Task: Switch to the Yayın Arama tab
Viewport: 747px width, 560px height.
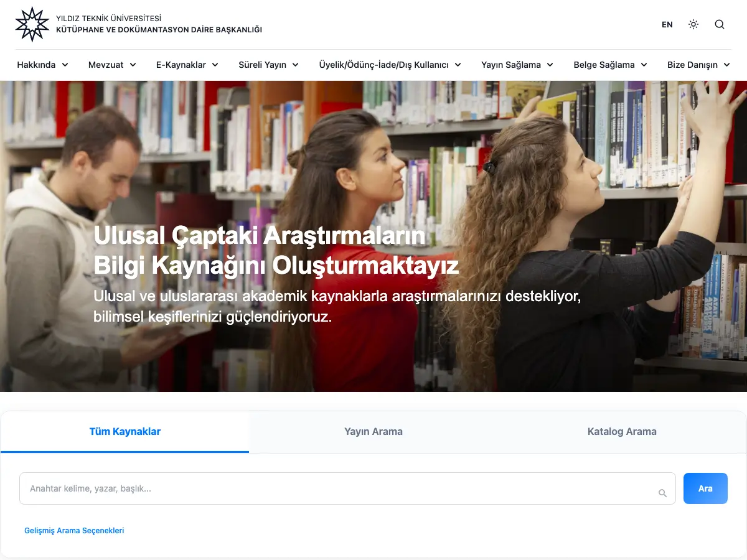Action: [x=374, y=432]
